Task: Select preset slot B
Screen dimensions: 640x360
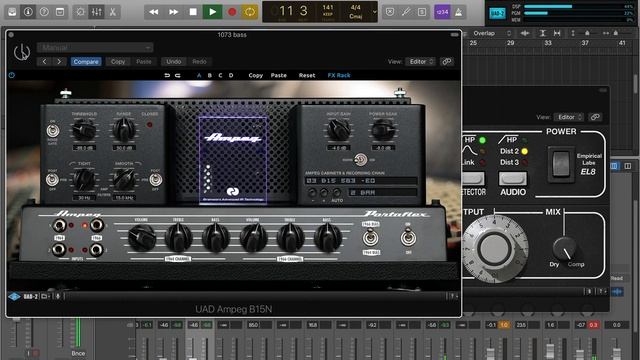Action: (x=210, y=75)
